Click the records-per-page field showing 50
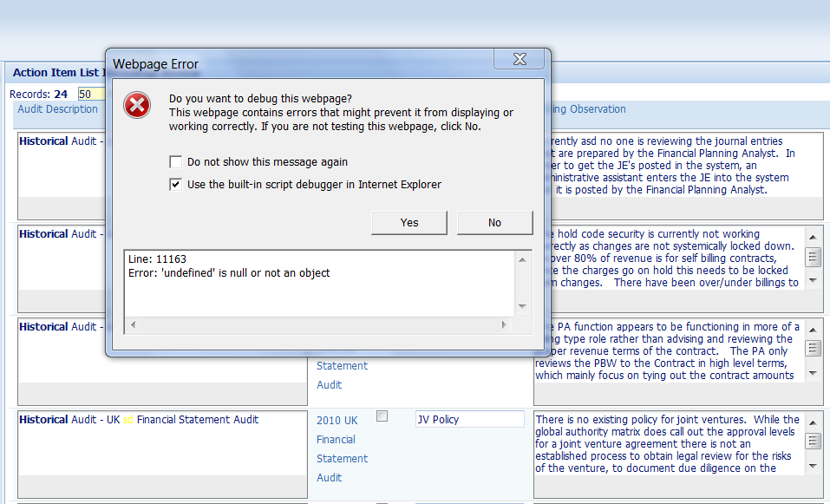The width and height of the screenshot is (830, 504). point(90,94)
